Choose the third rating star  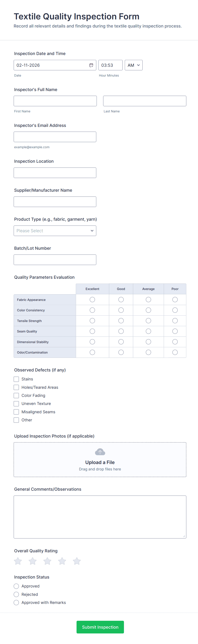(x=47, y=561)
